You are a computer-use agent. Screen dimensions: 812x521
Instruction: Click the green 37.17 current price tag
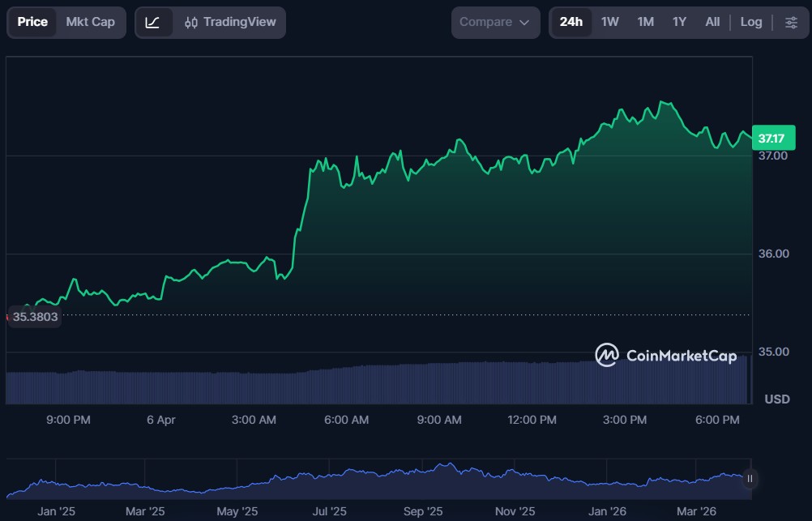coord(773,139)
